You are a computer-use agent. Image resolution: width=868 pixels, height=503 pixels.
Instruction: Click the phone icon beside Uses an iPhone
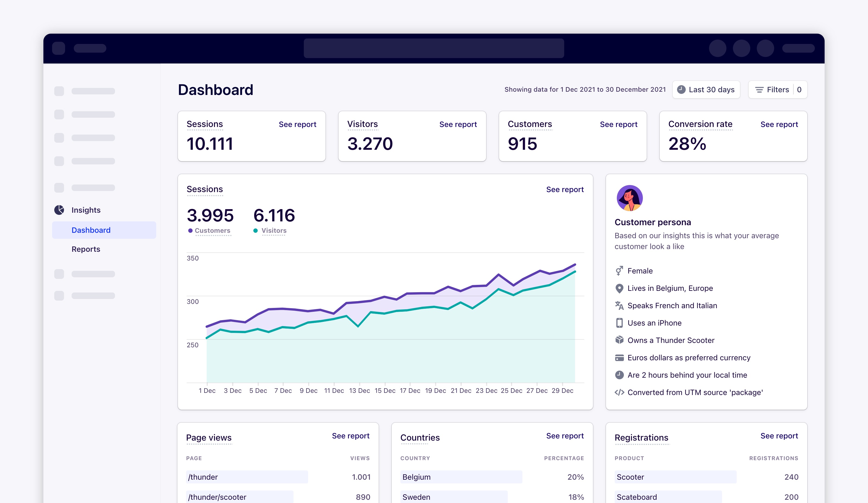[x=619, y=323]
